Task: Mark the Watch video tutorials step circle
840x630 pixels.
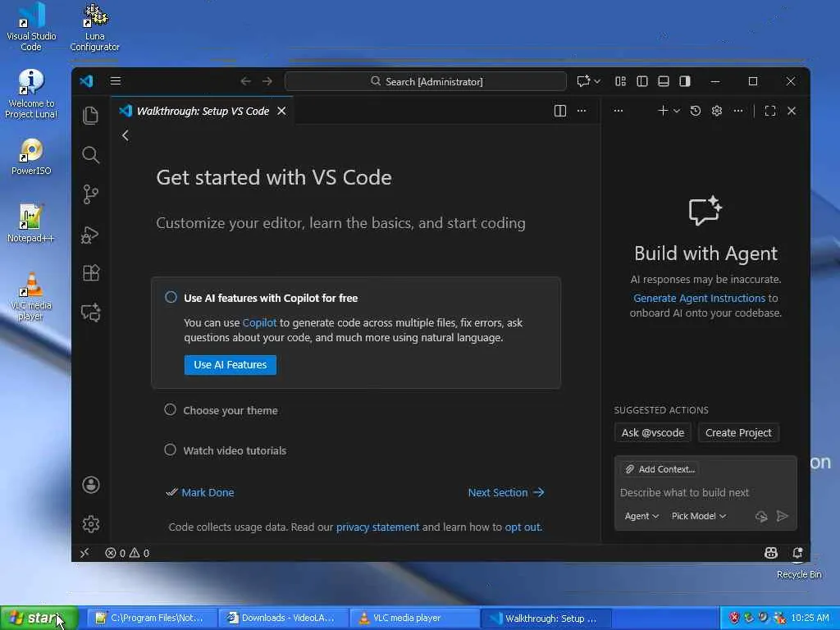Action: [x=171, y=450]
